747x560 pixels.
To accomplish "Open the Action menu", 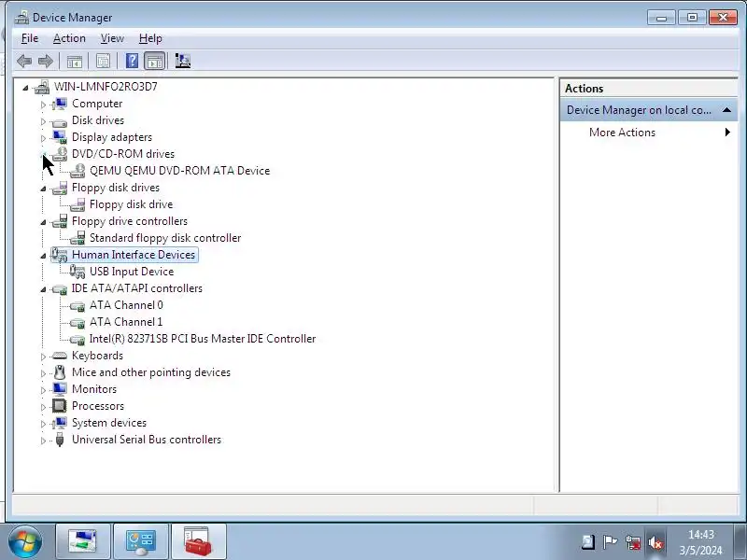I will 69,38.
